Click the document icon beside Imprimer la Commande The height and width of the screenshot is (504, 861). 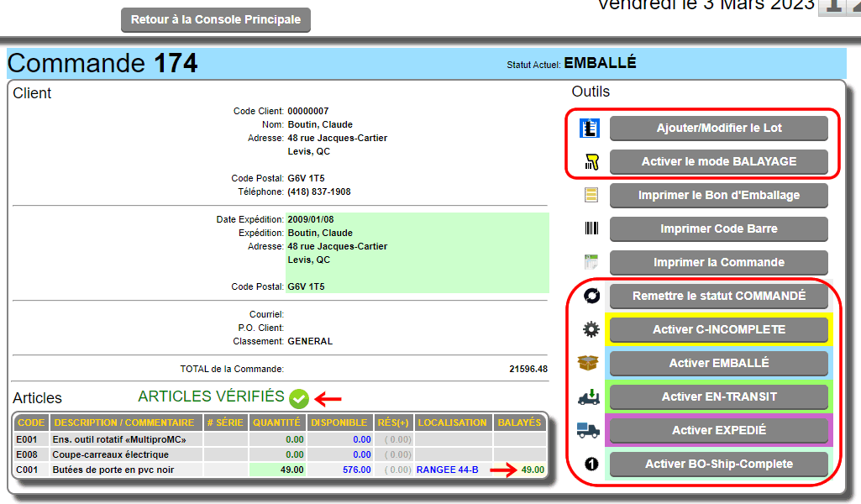(x=591, y=262)
